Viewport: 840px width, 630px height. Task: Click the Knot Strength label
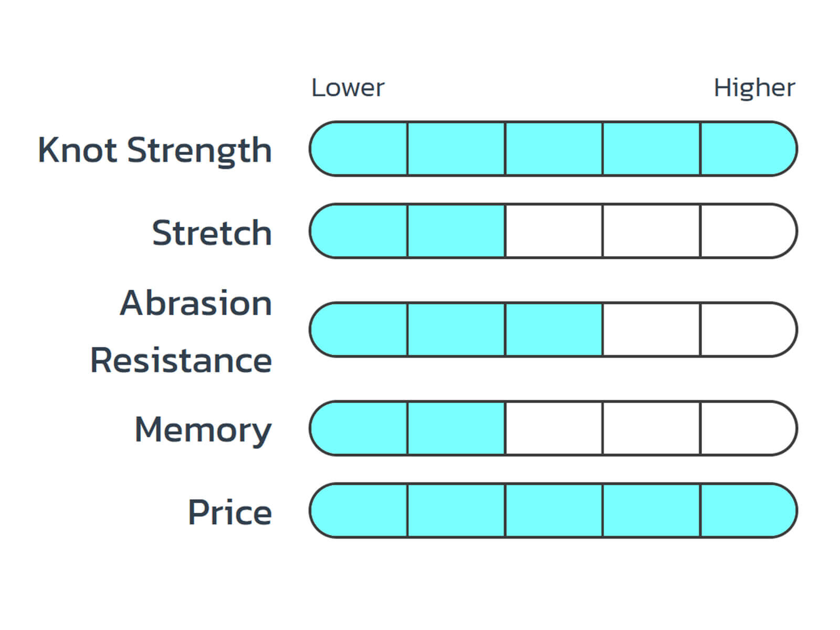(155, 151)
